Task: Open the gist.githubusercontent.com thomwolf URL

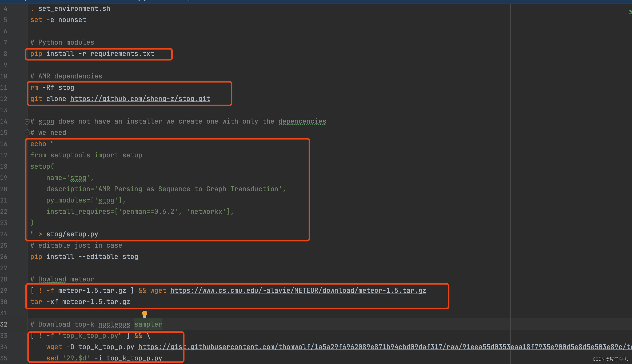Action: [x=385, y=347]
